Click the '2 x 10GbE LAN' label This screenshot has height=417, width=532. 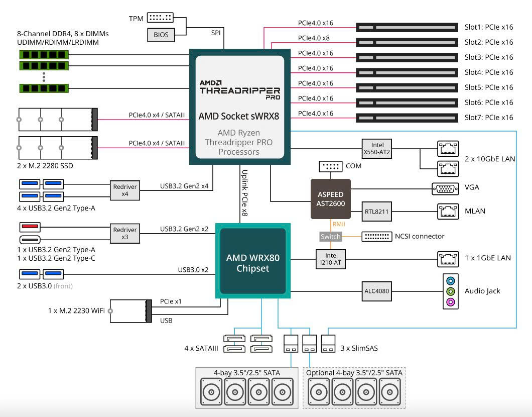click(490, 159)
